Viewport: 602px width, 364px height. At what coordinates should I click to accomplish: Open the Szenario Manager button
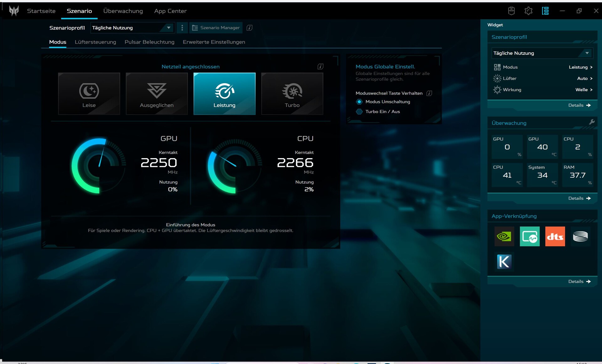point(216,28)
